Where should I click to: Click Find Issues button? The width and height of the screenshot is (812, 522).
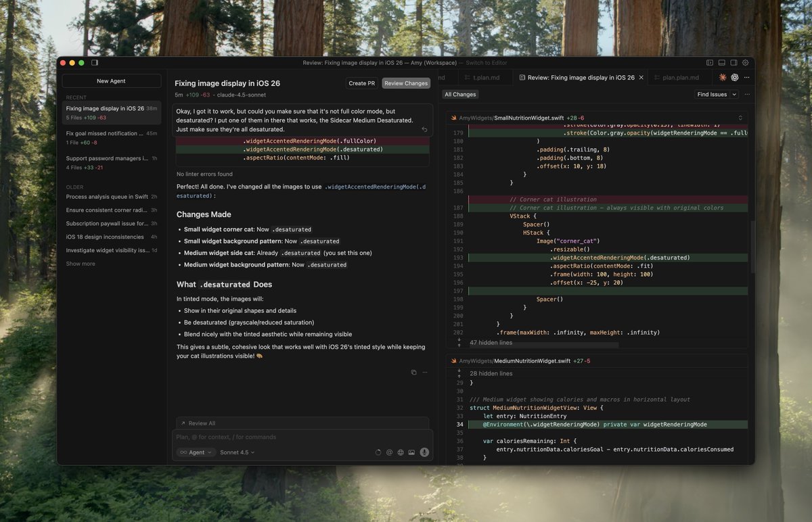pyautogui.click(x=712, y=95)
